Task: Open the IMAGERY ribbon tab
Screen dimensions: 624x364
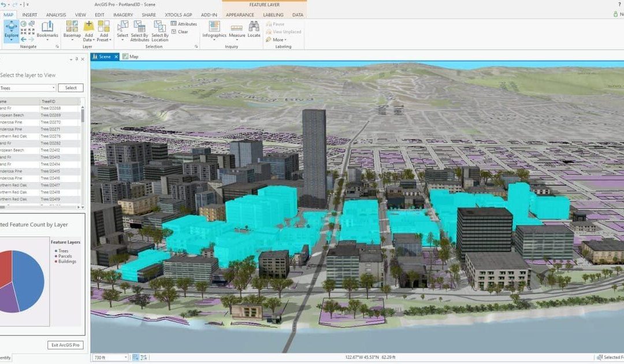Action: (x=123, y=14)
